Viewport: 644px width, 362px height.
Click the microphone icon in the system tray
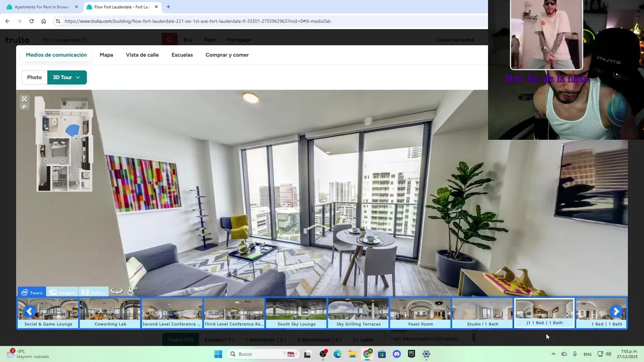point(575,354)
